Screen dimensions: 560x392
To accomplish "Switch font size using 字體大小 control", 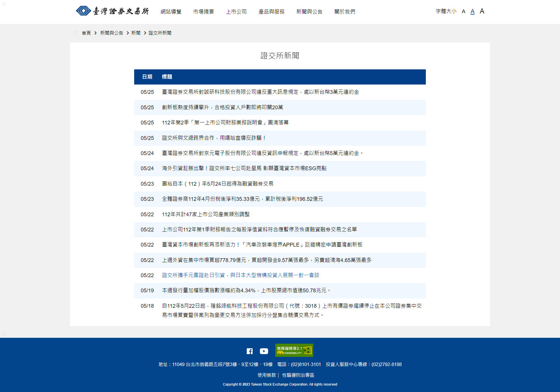I will (446, 11).
